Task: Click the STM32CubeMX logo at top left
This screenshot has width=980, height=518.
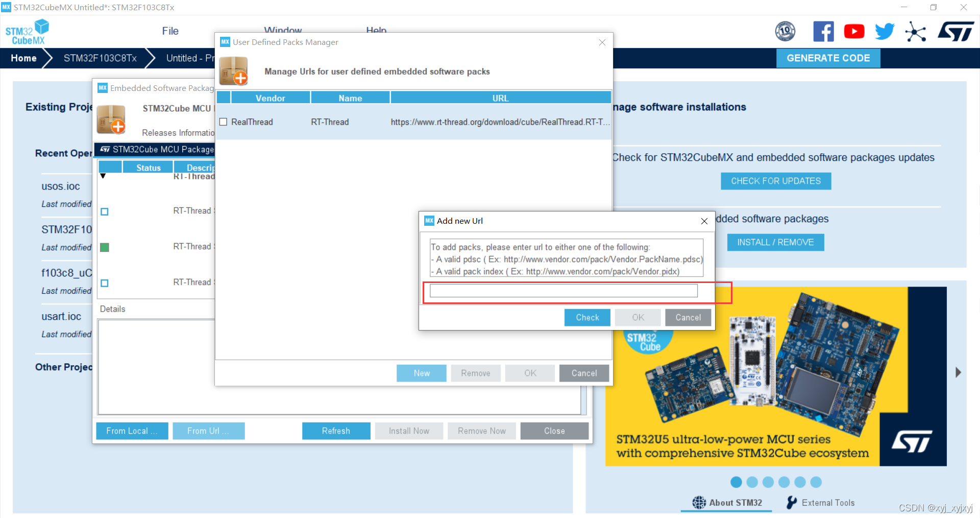Action: 27,32
